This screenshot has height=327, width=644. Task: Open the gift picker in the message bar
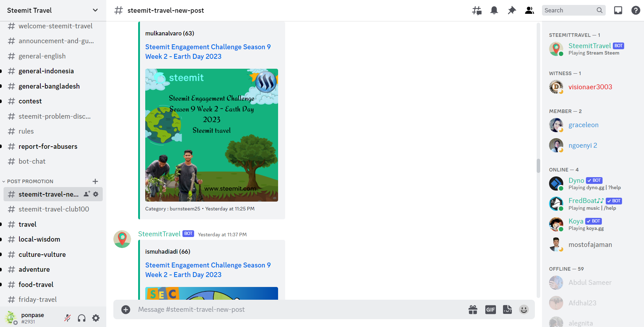pyautogui.click(x=473, y=309)
